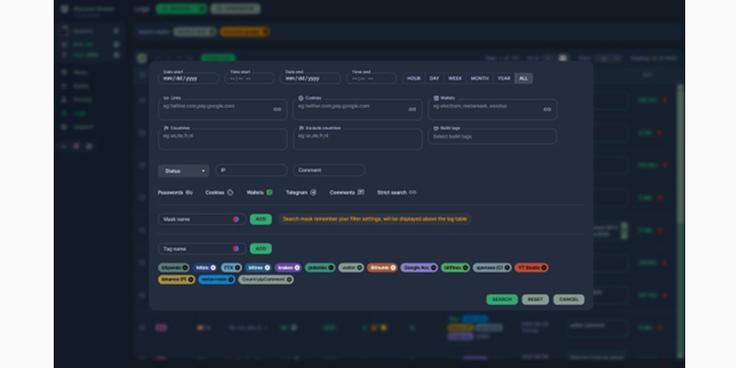736x368 pixels.
Task: Click the RESET button
Action: pos(535,299)
